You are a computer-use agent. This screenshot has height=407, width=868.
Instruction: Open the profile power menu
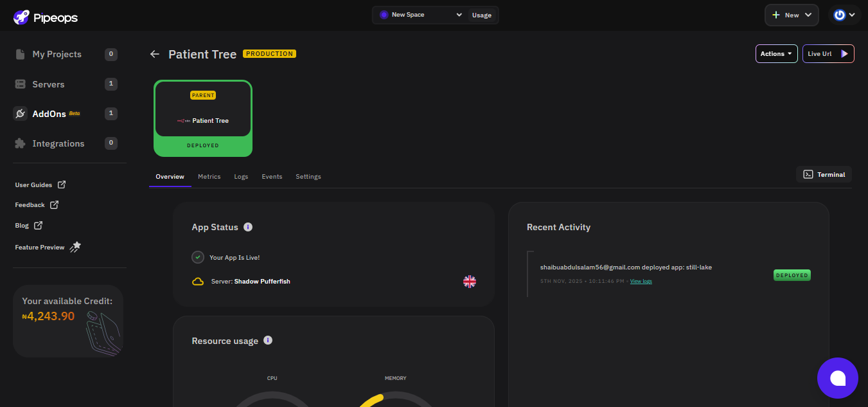point(844,15)
